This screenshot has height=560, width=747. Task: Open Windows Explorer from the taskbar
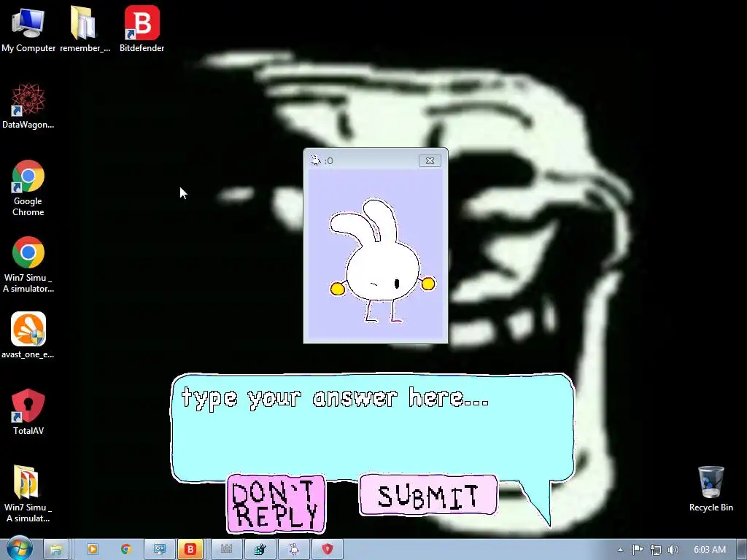(56, 550)
